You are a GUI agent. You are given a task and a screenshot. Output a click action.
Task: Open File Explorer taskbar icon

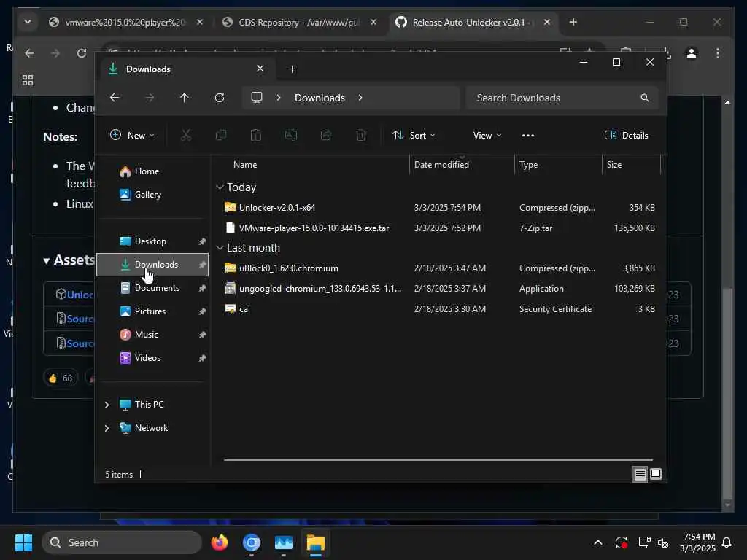tap(315, 542)
